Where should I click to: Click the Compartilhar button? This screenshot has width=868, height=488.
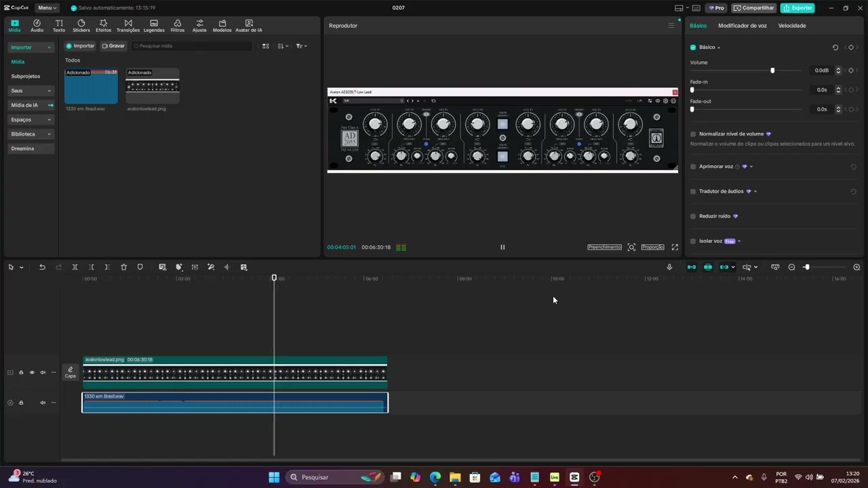click(x=754, y=8)
